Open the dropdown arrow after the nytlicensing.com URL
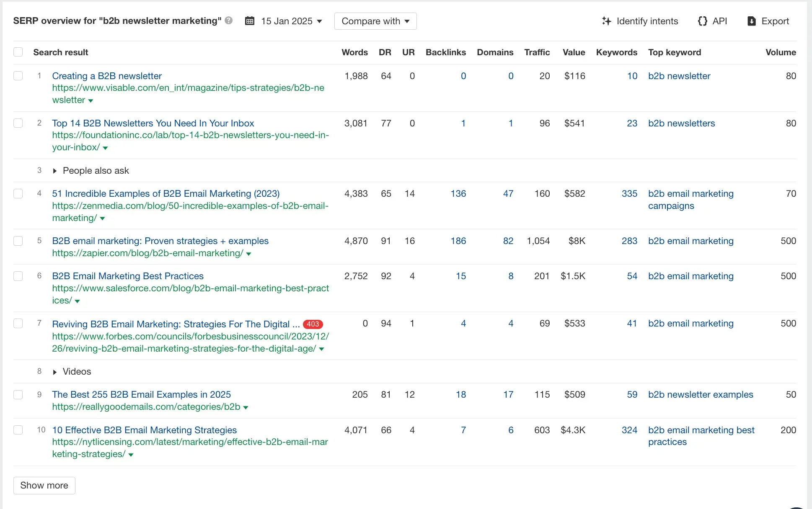This screenshot has width=812, height=509. pyautogui.click(x=131, y=455)
